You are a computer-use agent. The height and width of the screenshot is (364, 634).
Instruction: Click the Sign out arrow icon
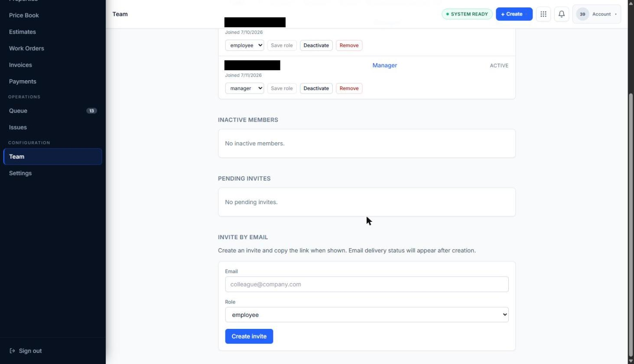12,351
